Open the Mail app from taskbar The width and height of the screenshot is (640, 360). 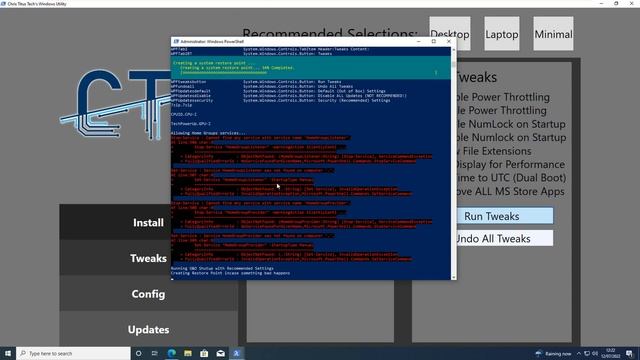(x=220, y=353)
